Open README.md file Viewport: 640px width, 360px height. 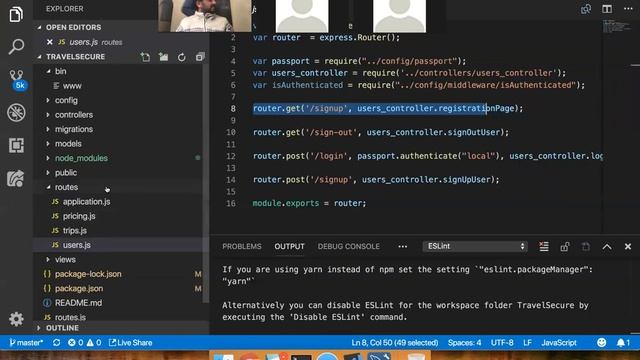point(78,303)
